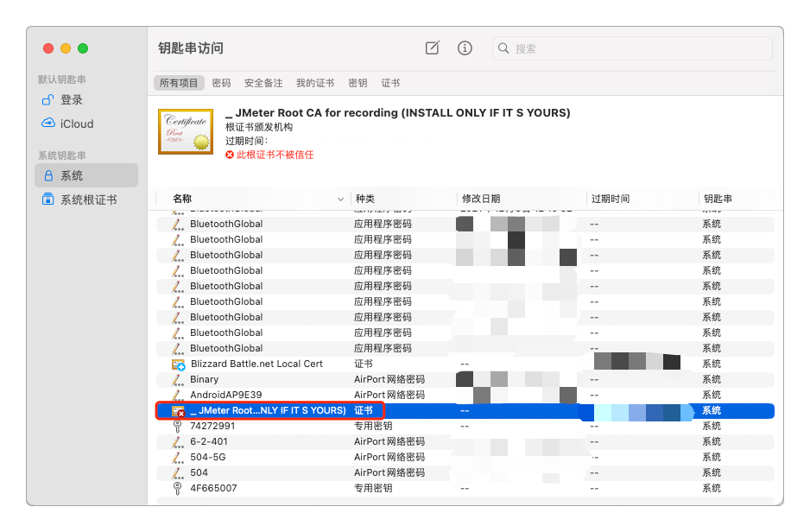The image size is (810, 532).
Task: Switch to the 密码 tab
Action: point(221,83)
